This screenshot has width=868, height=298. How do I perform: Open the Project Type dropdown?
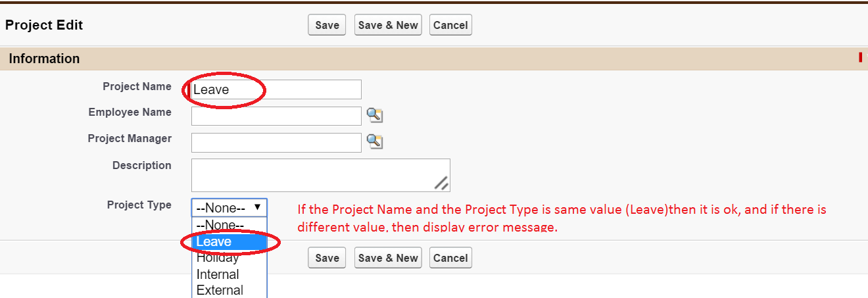tap(229, 208)
